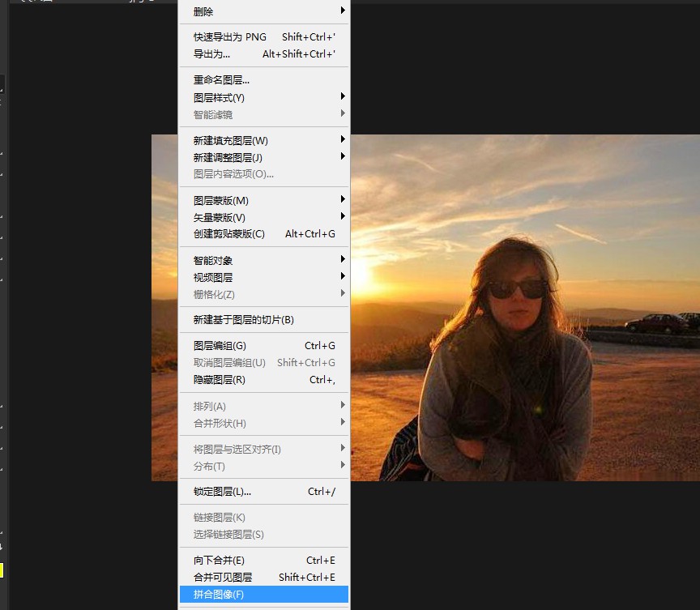Ungroup layers via 取消图层编组
Image resolution: width=700 pixels, height=610 pixels.
pos(243,362)
